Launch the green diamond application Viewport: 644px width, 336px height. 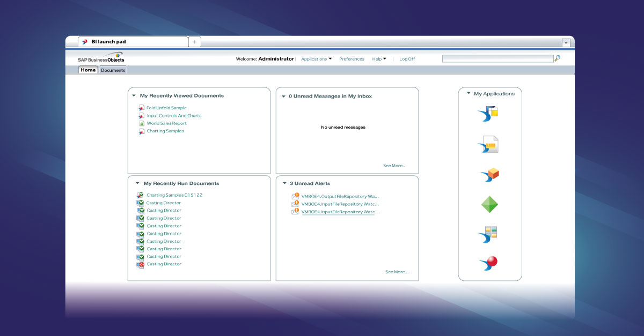coord(489,205)
